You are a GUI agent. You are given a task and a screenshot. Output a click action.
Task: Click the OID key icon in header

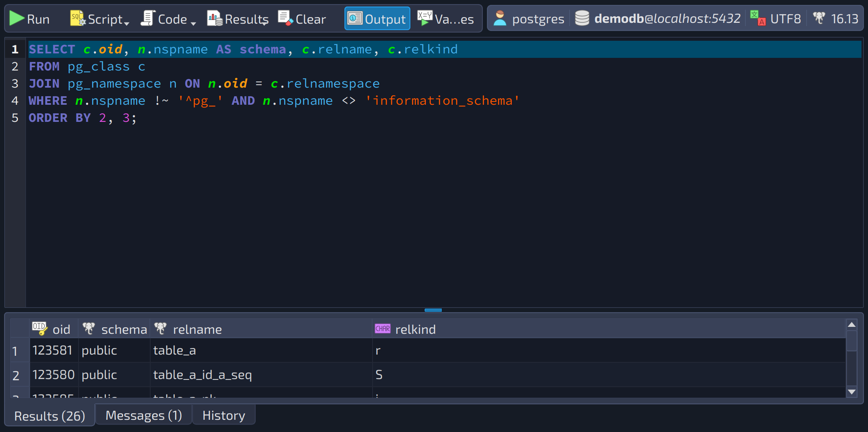pos(40,328)
